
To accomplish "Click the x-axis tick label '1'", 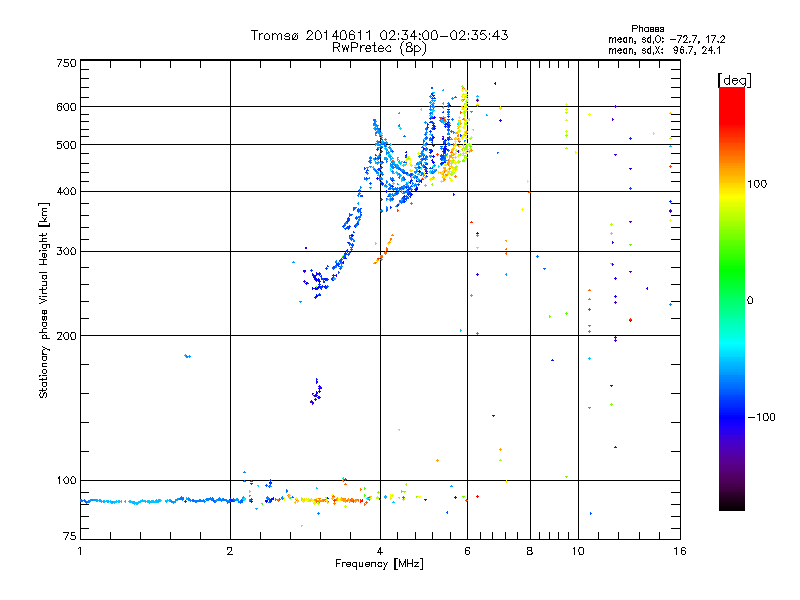I will pyautogui.click(x=80, y=551).
